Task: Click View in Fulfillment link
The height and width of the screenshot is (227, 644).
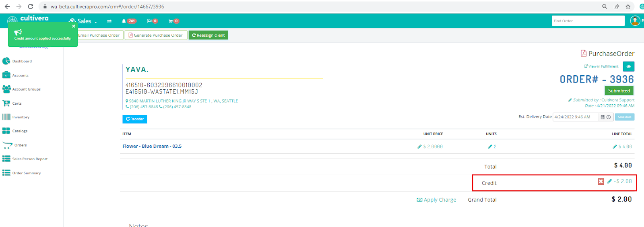Action: pyautogui.click(x=601, y=66)
